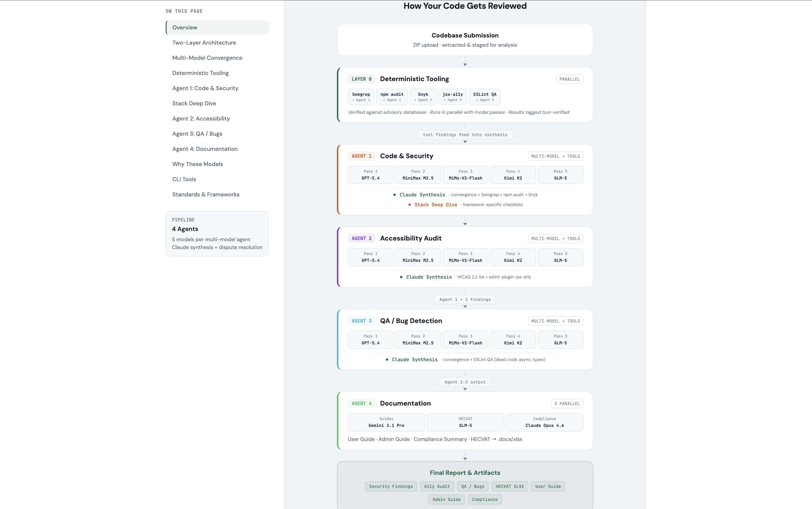Image resolution: width=812 pixels, height=509 pixels.
Task: Click the jsx-a11y badge under Deterministic Tooling
Action: pyautogui.click(x=453, y=97)
